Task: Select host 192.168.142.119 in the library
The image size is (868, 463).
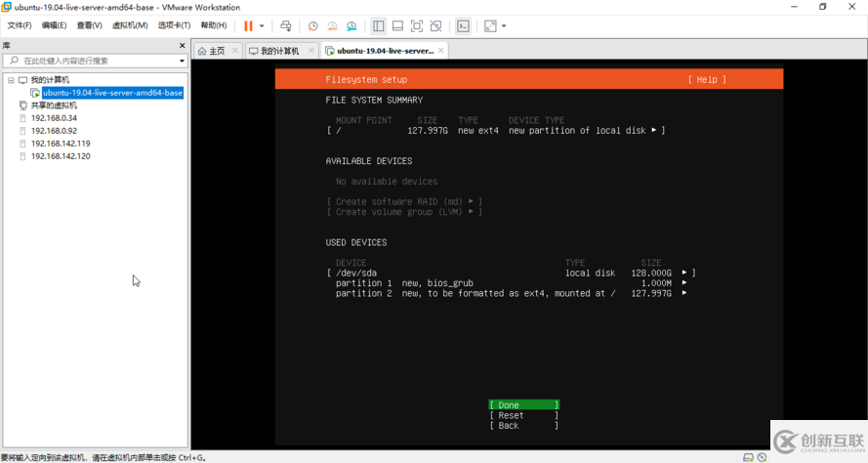Action: pos(61,144)
